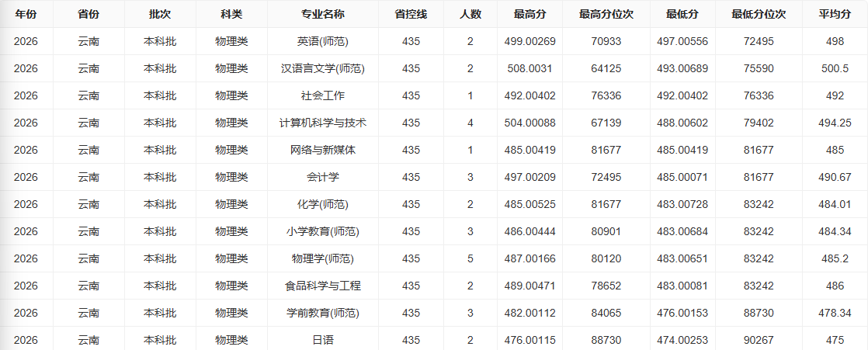Select the 化学(师范) major cell

323,205
